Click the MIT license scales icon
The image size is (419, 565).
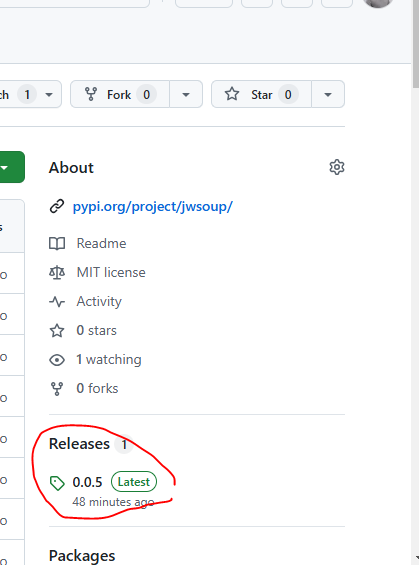point(57,273)
